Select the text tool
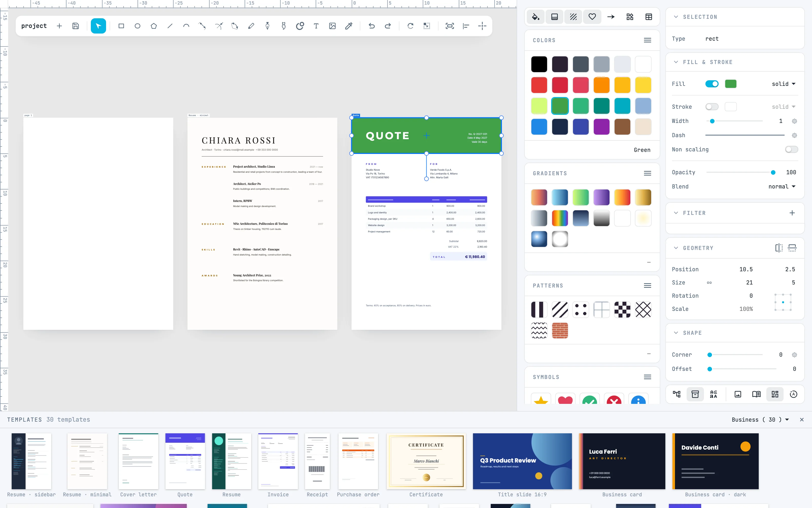The width and height of the screenshot is (812, 508). pyautogui.click(x=316, y=26)
